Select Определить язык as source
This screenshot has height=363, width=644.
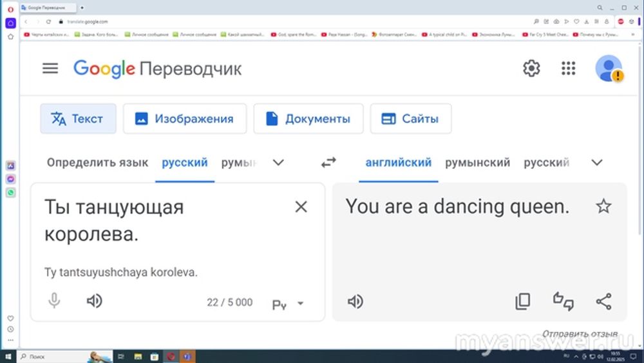pyautogui.click(x=97, y=162)
